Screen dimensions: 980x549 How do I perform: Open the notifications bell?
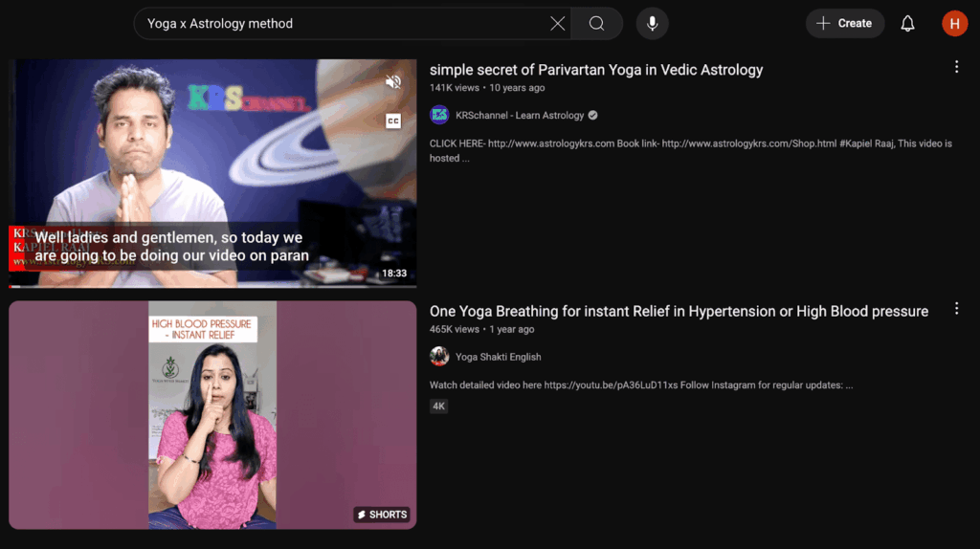point(907,24)
